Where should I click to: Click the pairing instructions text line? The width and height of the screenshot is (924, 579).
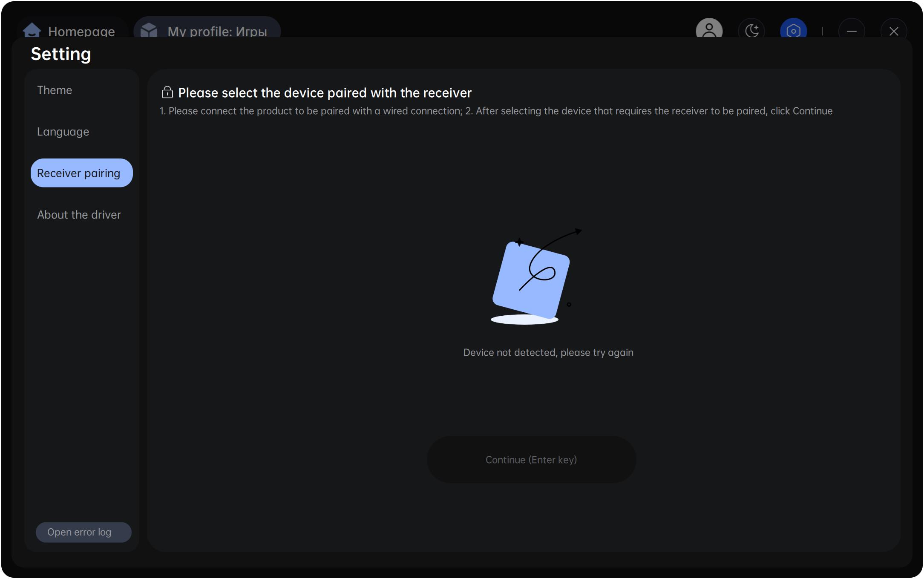coord(496,111)
